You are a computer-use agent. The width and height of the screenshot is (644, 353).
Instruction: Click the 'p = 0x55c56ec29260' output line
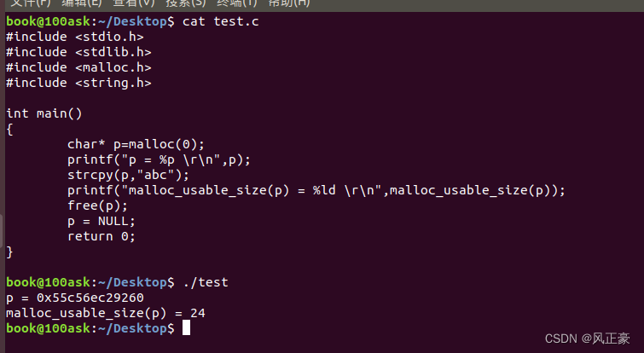75,298
